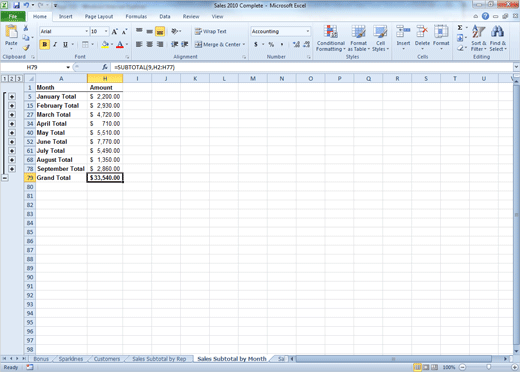Toggle Wrap Text option
520x372 pixels.
click(211, 31)
